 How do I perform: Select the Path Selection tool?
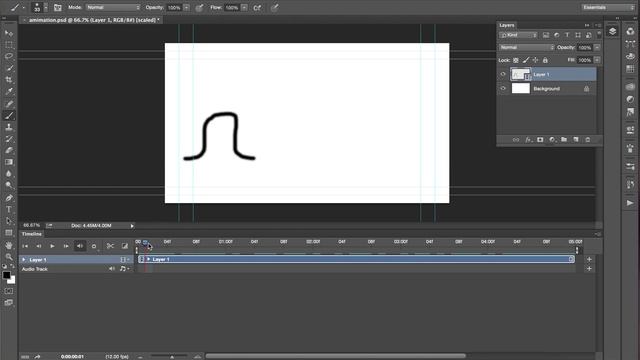click(x=9, y=221)
